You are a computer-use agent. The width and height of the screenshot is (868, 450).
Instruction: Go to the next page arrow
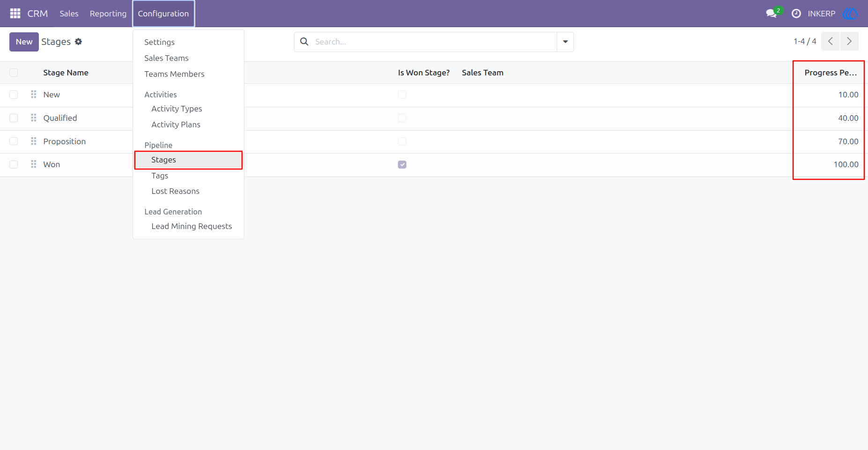(x=849, y=41)
